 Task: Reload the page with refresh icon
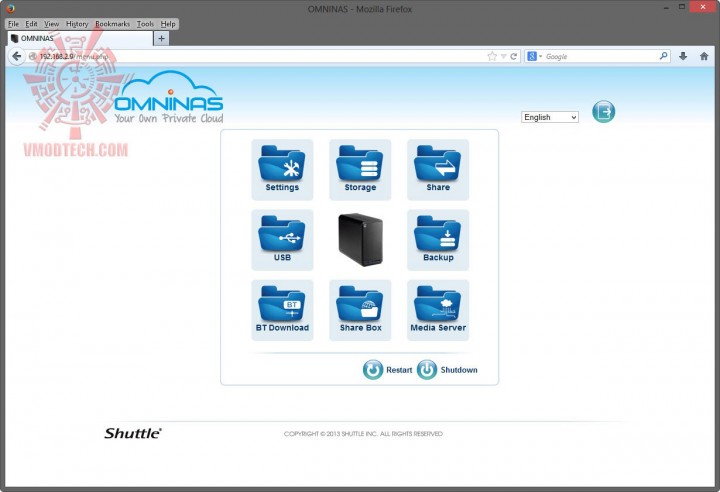[x=514, y=57]
